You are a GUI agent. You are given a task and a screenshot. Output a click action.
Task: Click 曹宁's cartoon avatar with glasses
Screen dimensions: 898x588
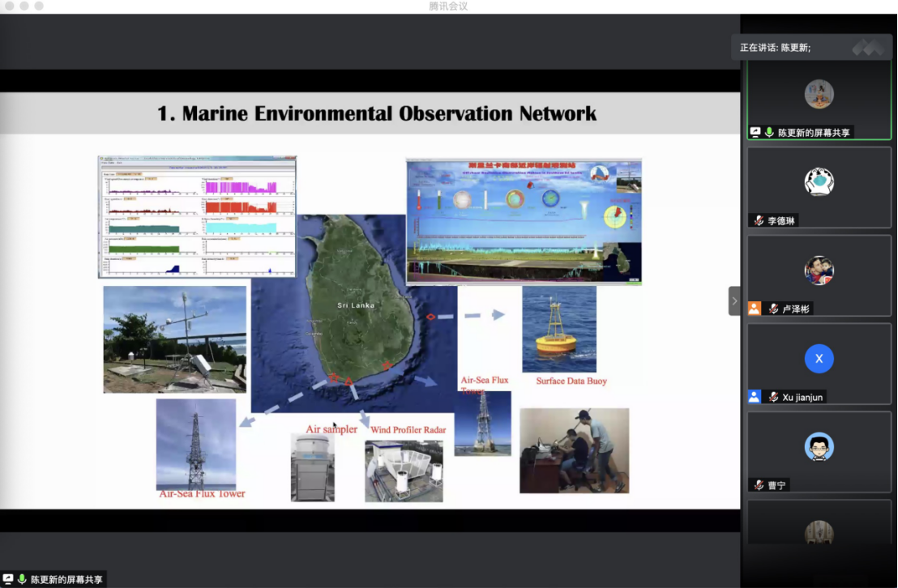pyautogui.click(x=819, y=447)
